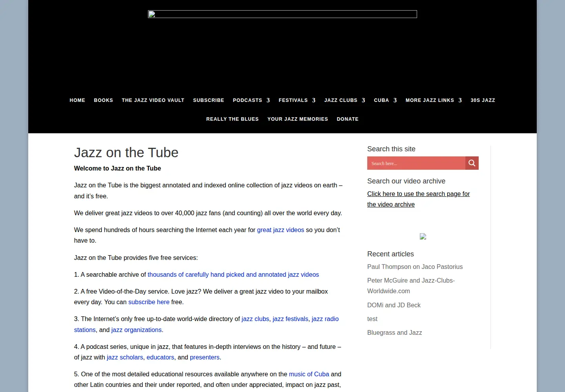565x392 pixels.
Task: Click the 'Search our video archive' heading
Action: pos(406,181)
